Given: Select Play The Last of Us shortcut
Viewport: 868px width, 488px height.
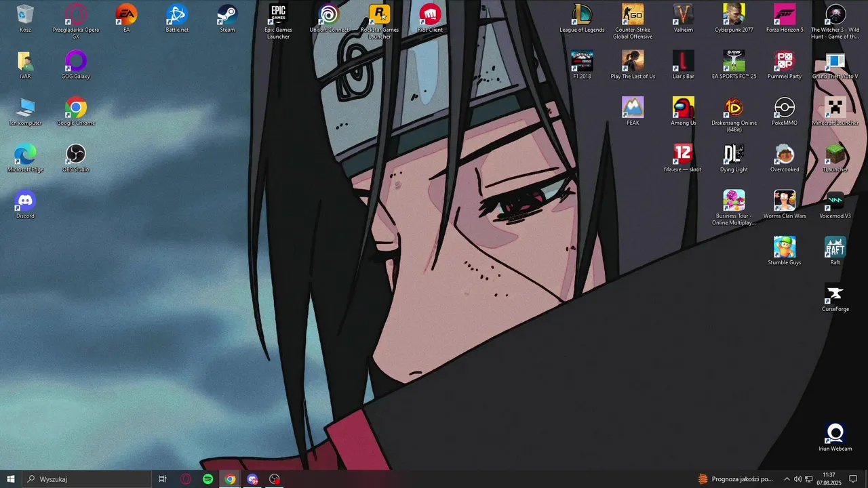Looking at the screenshot, I should [633, 65].
